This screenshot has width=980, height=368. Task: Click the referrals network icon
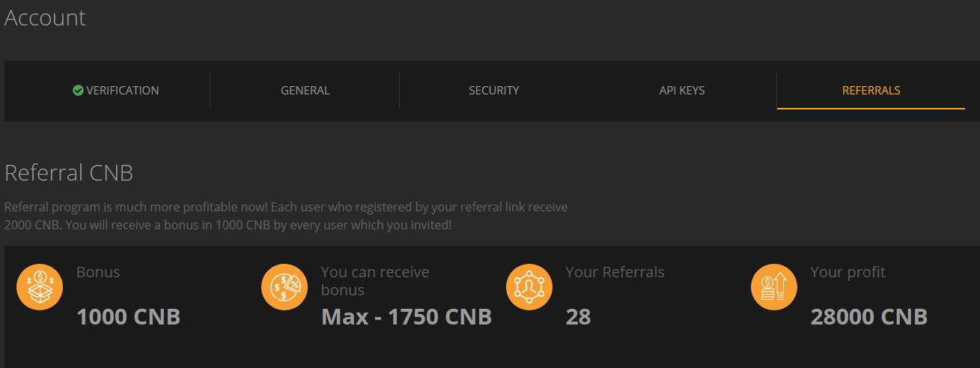pyautogui.click(x=529, y=287)
